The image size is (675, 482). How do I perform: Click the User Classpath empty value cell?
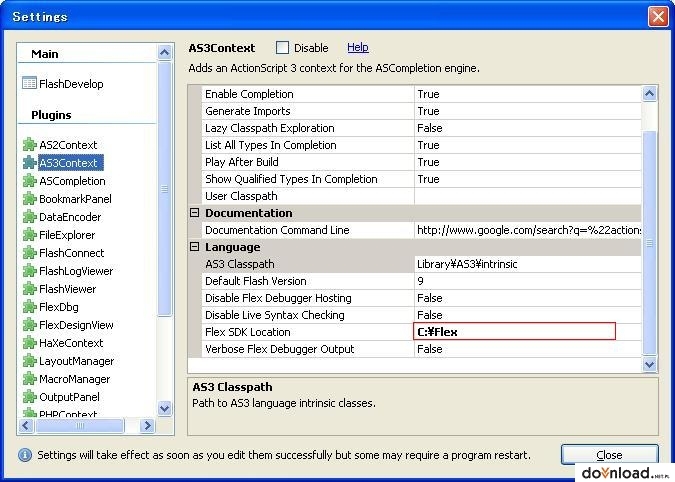point(528,196)
